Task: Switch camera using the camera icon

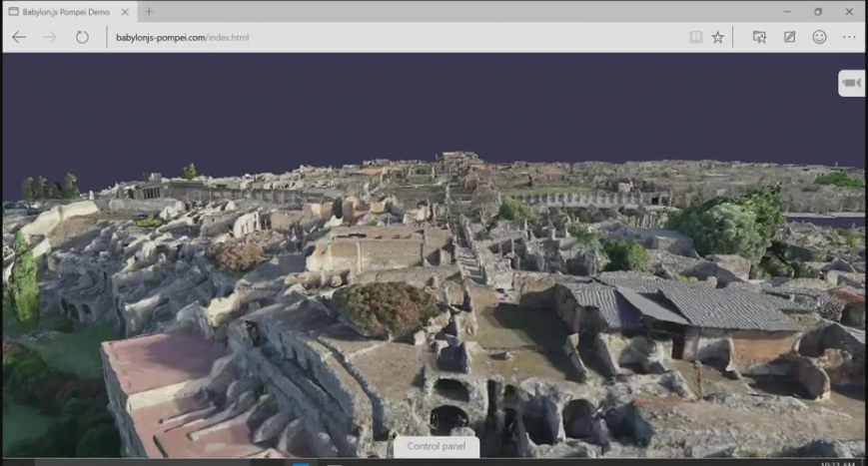Action: [x=851, y=83]
